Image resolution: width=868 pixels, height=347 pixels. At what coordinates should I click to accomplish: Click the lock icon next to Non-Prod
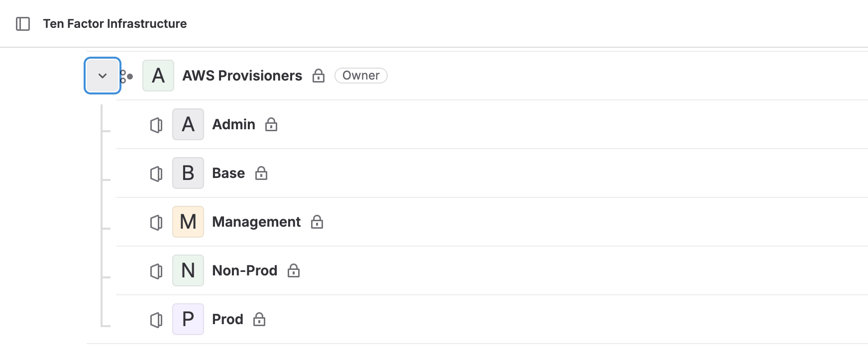point(294,270)
